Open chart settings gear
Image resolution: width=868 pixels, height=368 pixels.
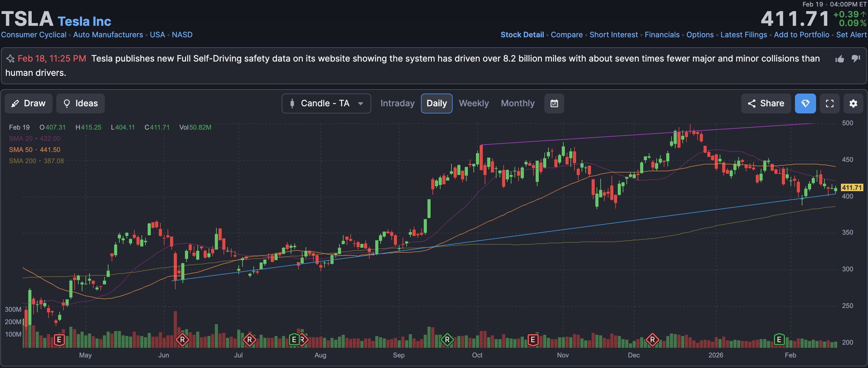[x=853, y=103]
